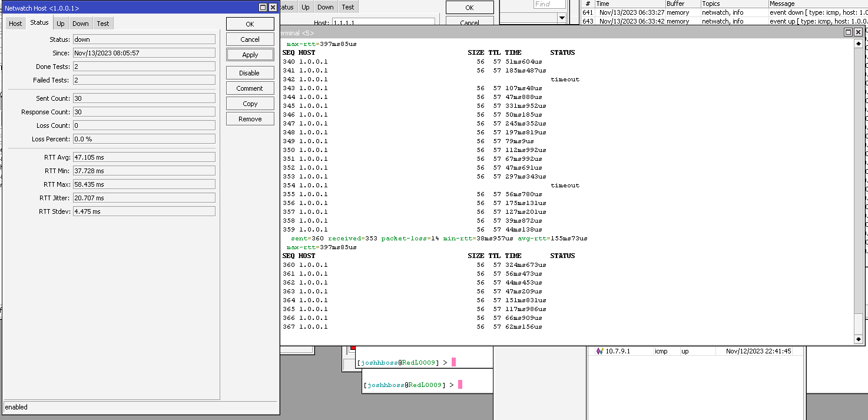Copy the Netwatch host entry
This screenshot has width=868, height=420.
[x=250, y=103]
